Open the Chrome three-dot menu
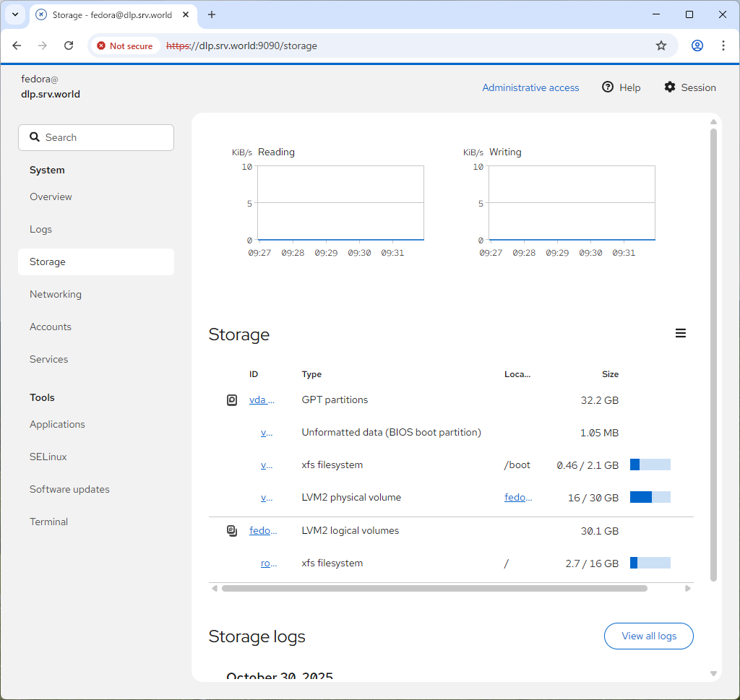740x700 pixels. pos(723,46)
